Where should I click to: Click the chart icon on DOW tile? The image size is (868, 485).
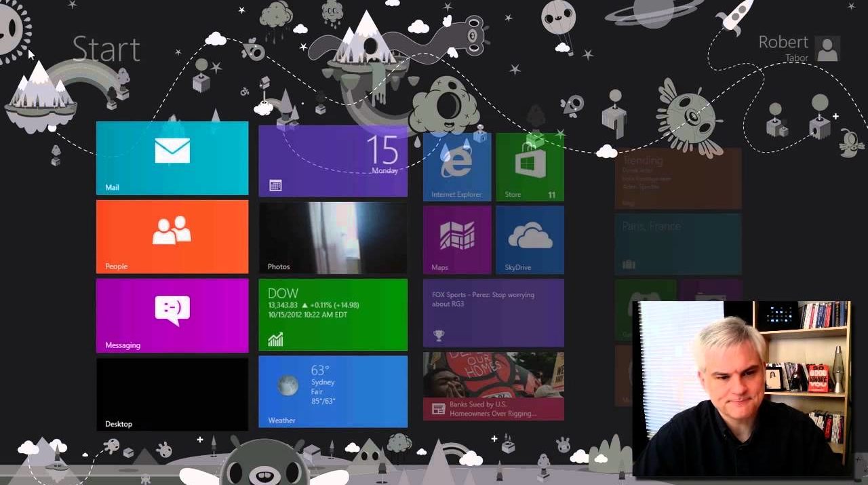click(x=275, y=340)
